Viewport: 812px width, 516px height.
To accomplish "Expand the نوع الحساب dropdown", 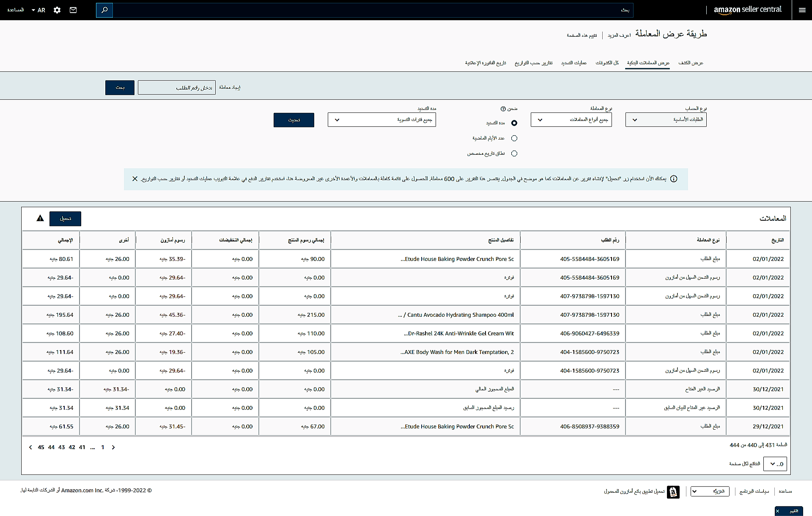I will tap(666, 120).
